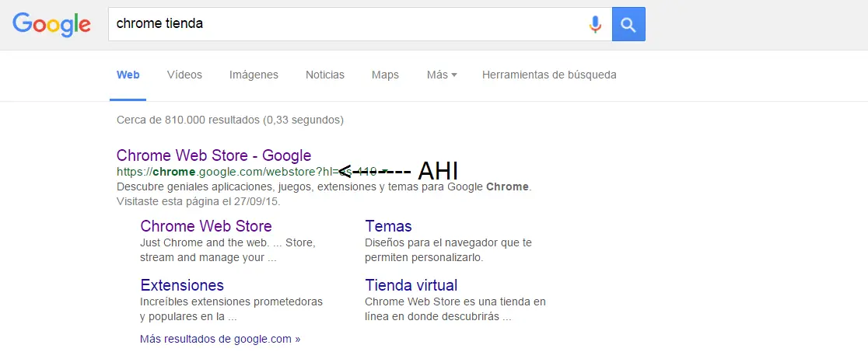Switch to the Imágenes tab

click(x=254, y=75)
